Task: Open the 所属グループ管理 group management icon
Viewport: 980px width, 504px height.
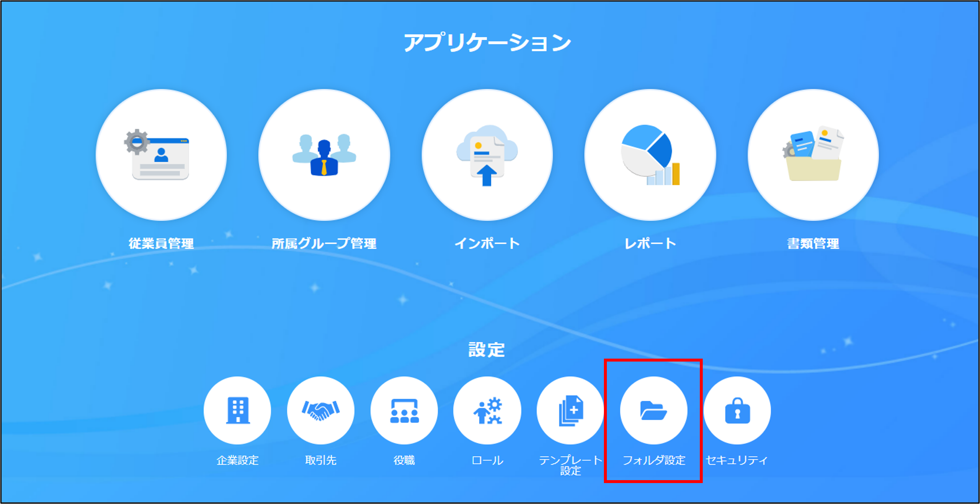Action: click(x=324, y=155)
